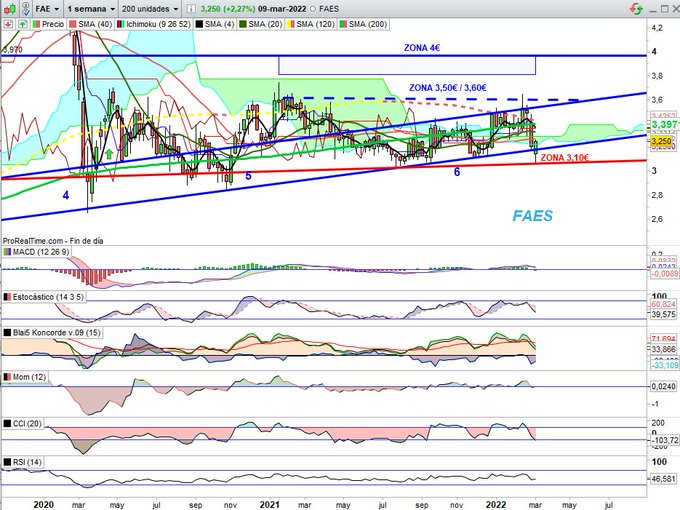Screen dimensions: 680x510
Task: Click the SMA (20) indicator label
Action: pyautogui.click(x=265, y=24)
